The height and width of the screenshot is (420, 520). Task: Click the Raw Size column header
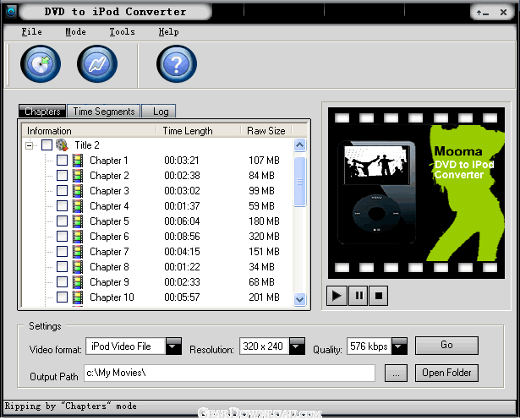click(x=266, y=131)
